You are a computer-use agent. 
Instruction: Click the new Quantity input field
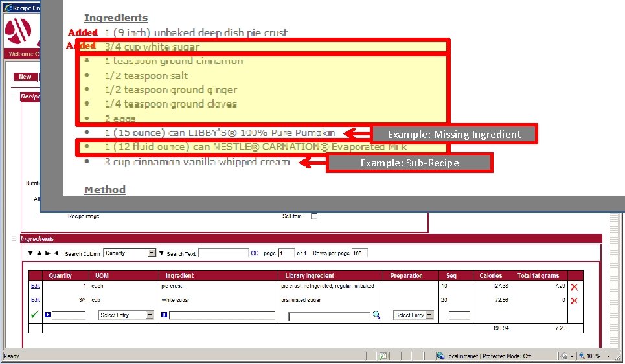click(69, 315)
